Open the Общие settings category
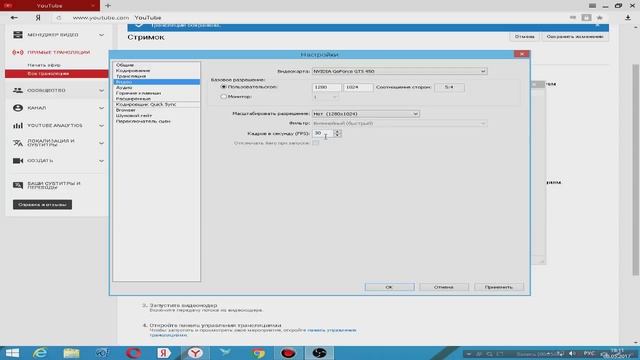Screen dimensions: 640x360 (125, 65)
